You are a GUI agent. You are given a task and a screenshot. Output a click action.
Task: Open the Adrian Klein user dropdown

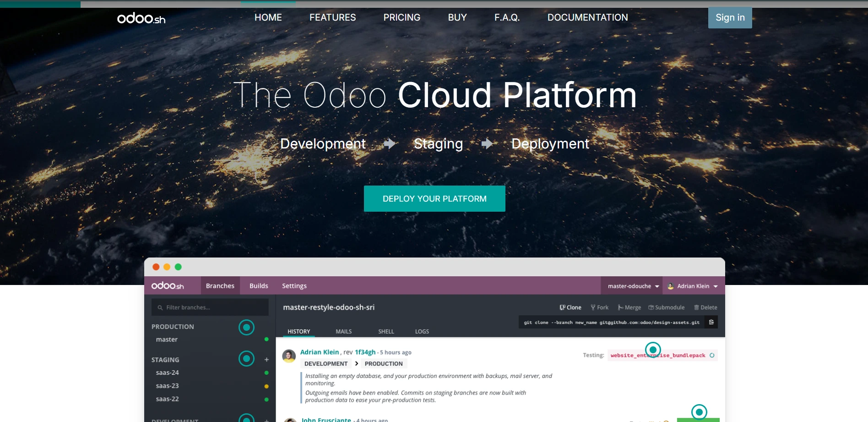[x=693, y=286]
